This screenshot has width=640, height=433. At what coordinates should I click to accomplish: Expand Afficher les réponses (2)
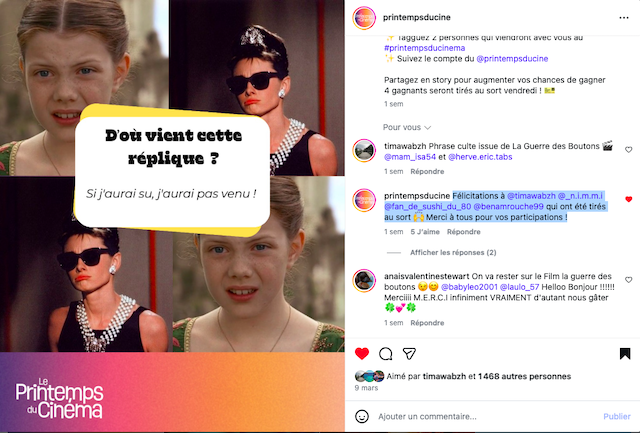(x=453, y=253)
